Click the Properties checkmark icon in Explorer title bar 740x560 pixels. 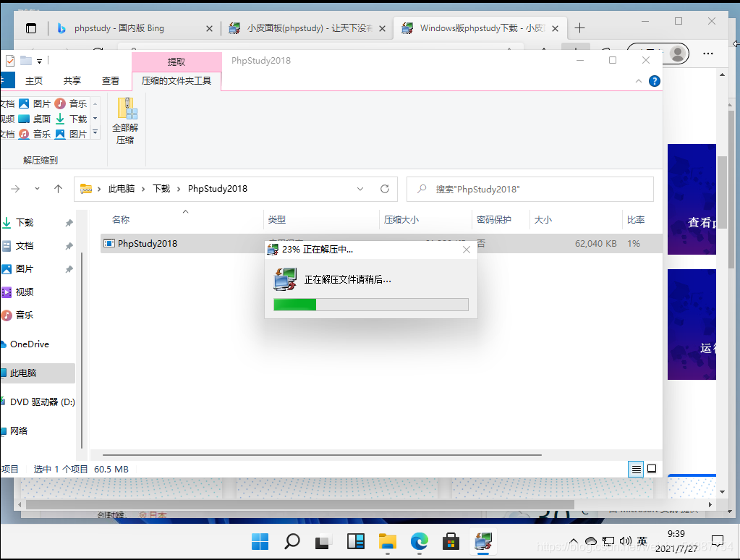(x=10, y=61)
